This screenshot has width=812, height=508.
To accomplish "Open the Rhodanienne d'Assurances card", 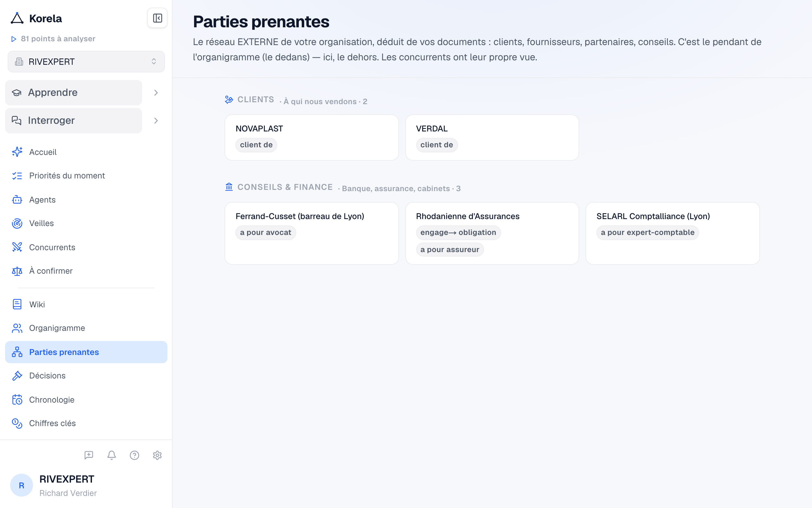I will pos(492,233).
